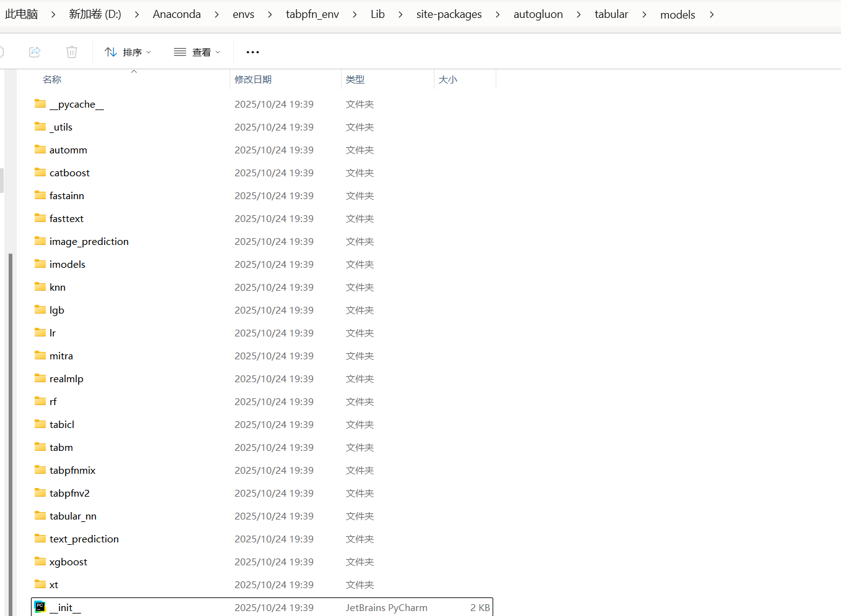The height and width of the screenshot is (616, 841).
Task: Go to Anaconda breadcrumb folder
Action: coord(176,14)
